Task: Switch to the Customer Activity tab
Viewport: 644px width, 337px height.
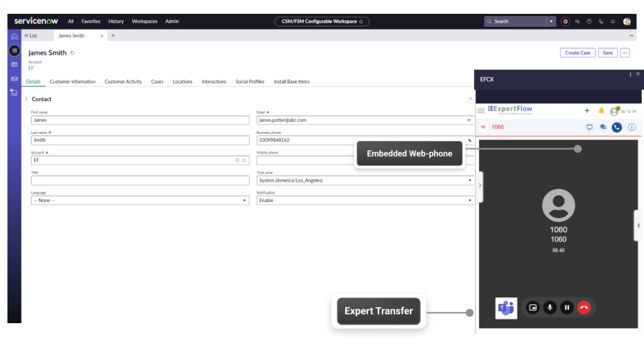Action: point(123,82)
